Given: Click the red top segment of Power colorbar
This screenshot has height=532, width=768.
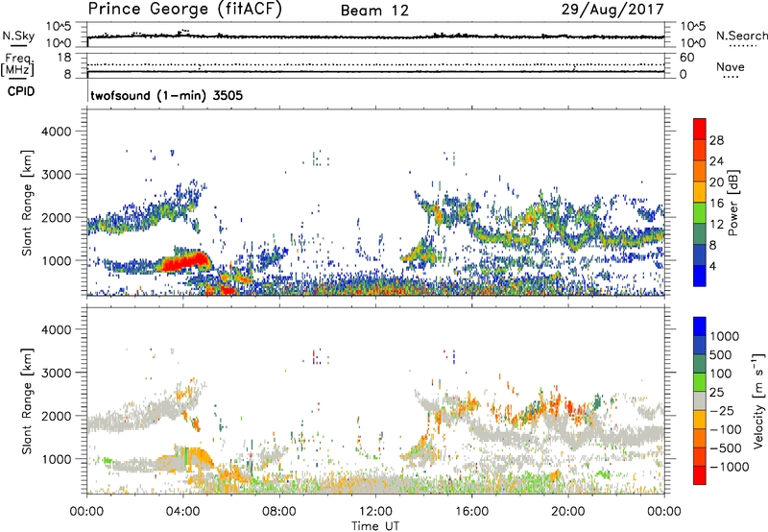Looking at the screenshot, I should click(700, 130).
